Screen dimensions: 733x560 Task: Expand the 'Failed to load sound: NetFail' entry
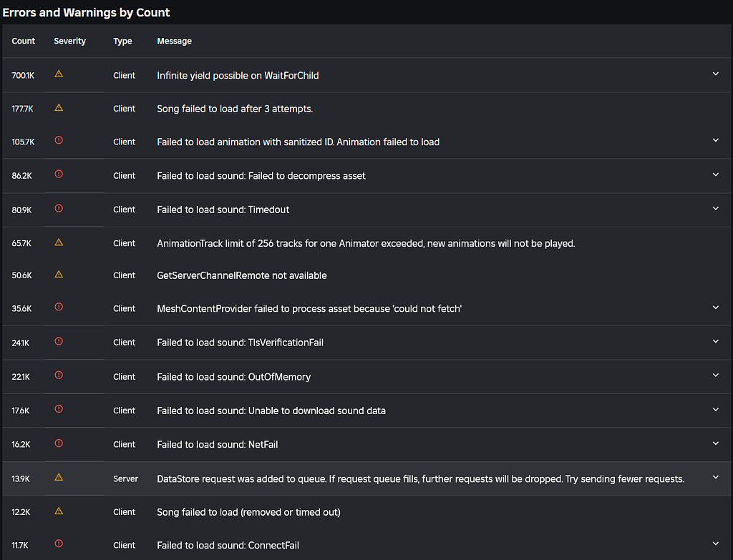click(715, 443)
